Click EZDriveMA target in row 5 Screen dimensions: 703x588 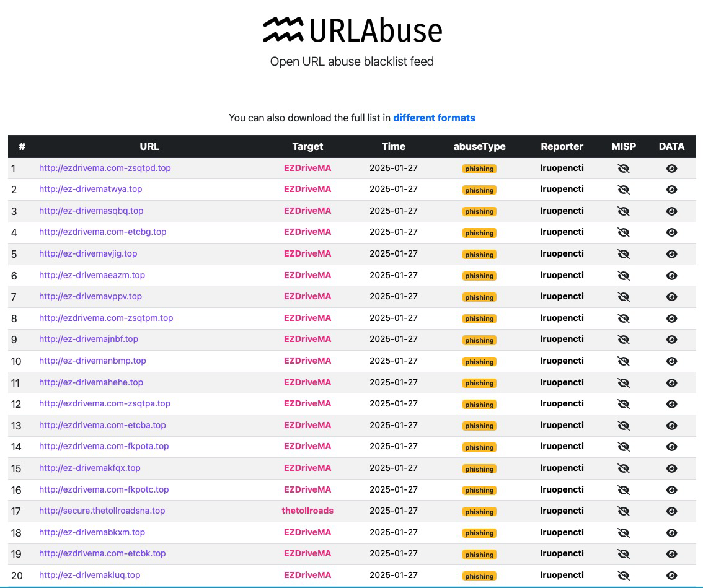pyautogui.click(x=307, y=253)
